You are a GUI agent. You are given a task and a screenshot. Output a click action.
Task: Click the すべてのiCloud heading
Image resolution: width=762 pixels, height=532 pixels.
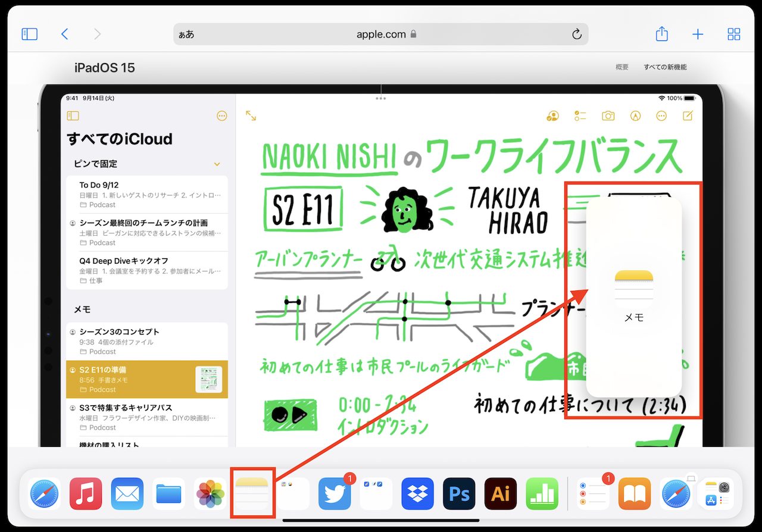click(x=120, y=139)
